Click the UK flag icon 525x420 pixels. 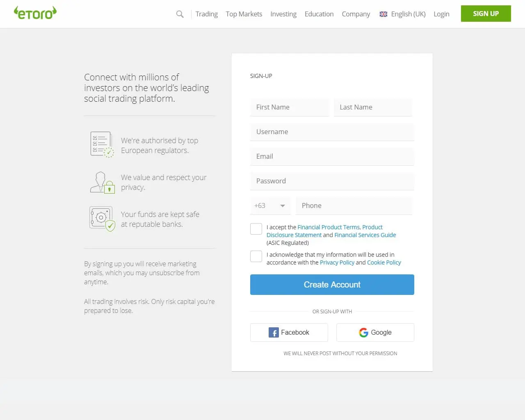coord(383,14)
